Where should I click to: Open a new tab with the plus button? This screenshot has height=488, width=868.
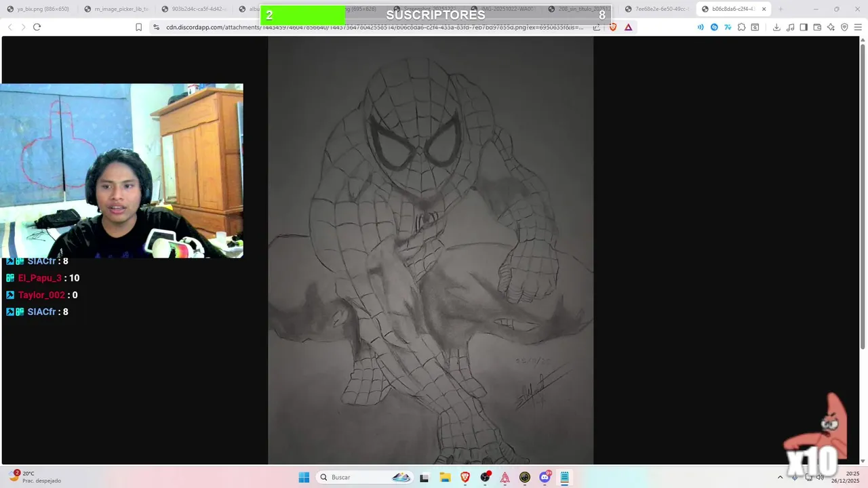[781, 9]
